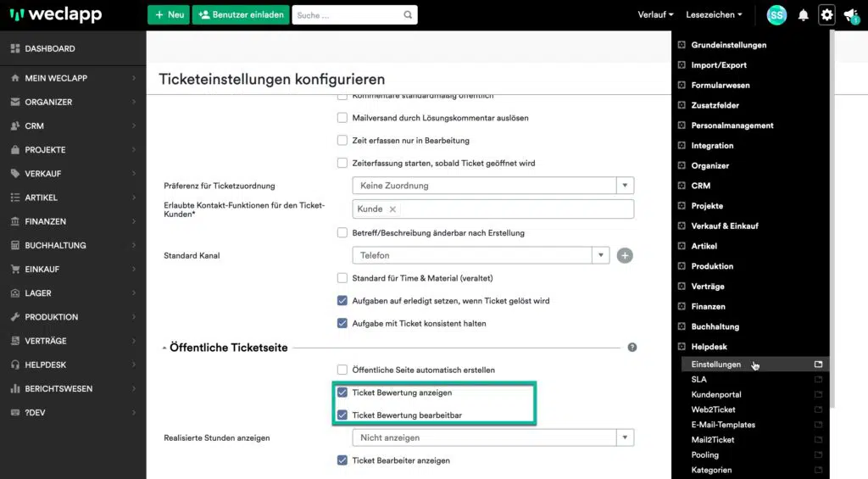
Task: Open the SLA settings menu entry
Action: [x=699, y=380]
